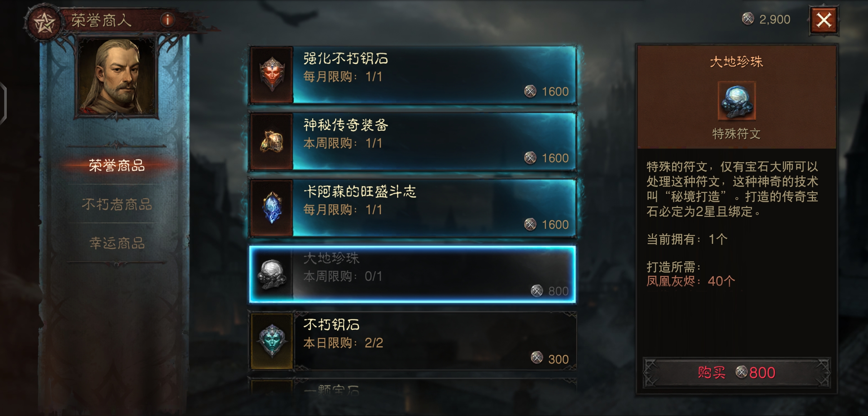Click the partially visible 一颗宝石 row

click(412, 387)
